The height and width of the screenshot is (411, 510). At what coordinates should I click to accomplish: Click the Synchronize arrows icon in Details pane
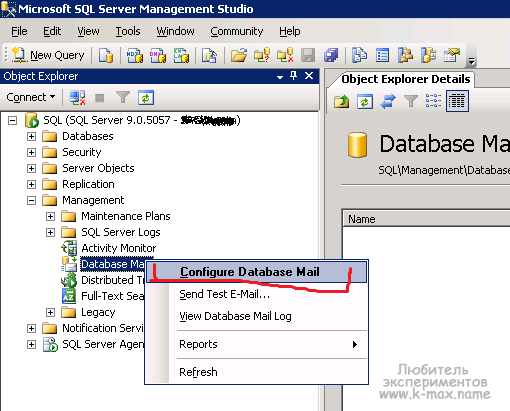click(x=388, y=101)
